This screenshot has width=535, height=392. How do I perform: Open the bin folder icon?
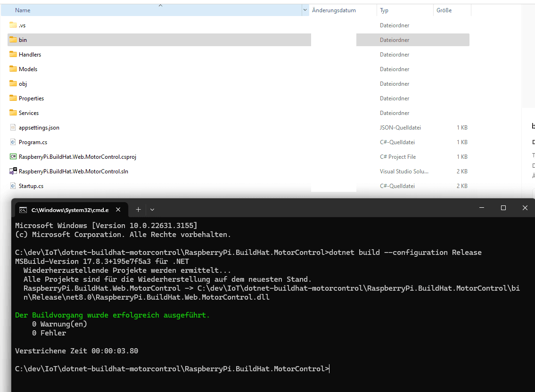[13, 40]
